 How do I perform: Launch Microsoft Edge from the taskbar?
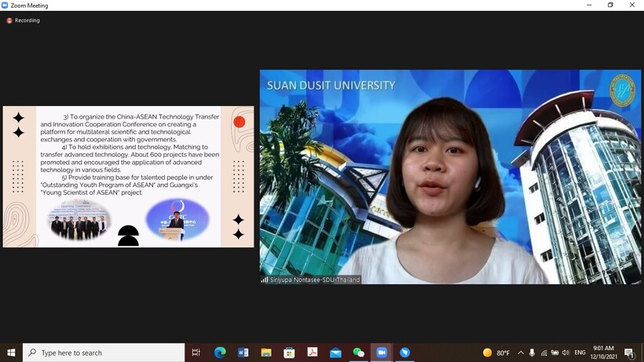pyautogui.click(x=220, y=353)
